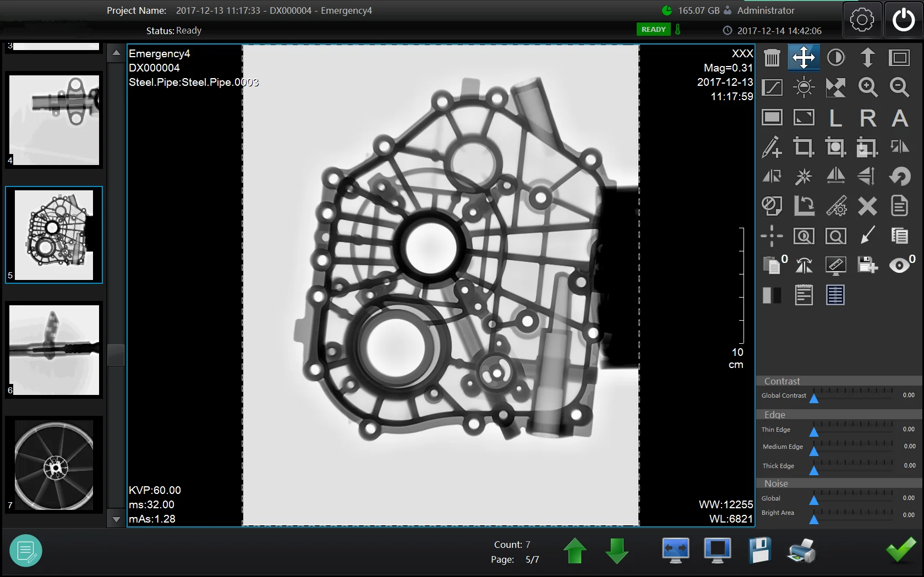
Task: Select the crop tool icon
Action: [x=803, y=147]
